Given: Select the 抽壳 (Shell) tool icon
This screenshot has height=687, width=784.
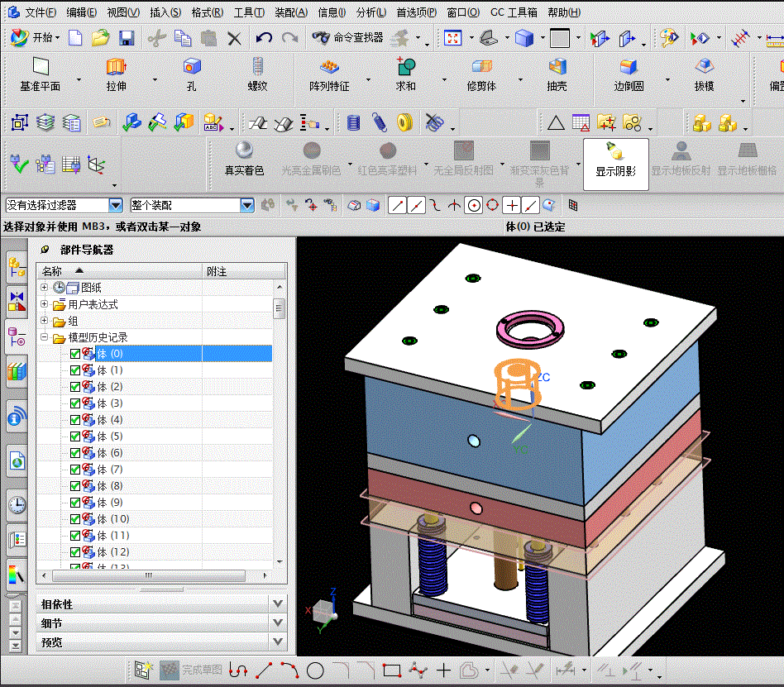Looking at the screenshot, I should tap(557, 68).
